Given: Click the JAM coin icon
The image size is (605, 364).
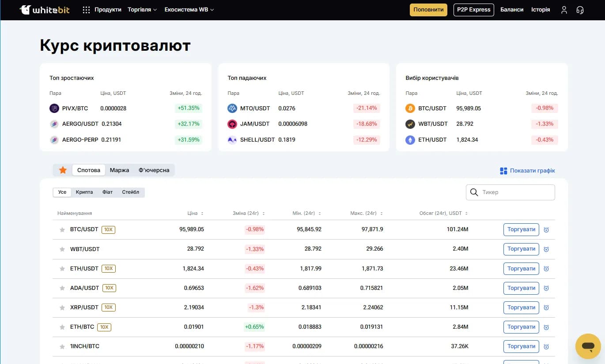Looking at the screenshot, I should [x=232, y=124].
